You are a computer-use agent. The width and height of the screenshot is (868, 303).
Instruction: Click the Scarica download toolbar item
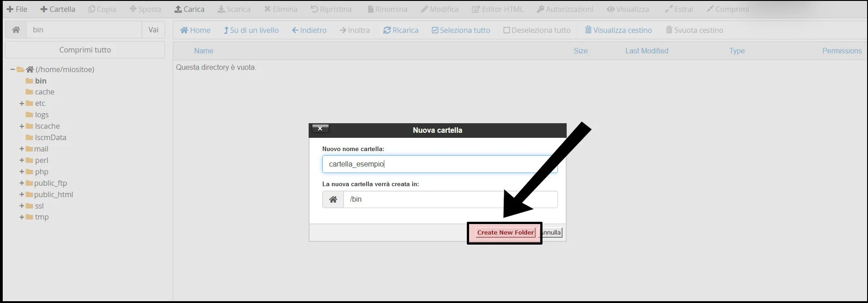coord(234,9)
